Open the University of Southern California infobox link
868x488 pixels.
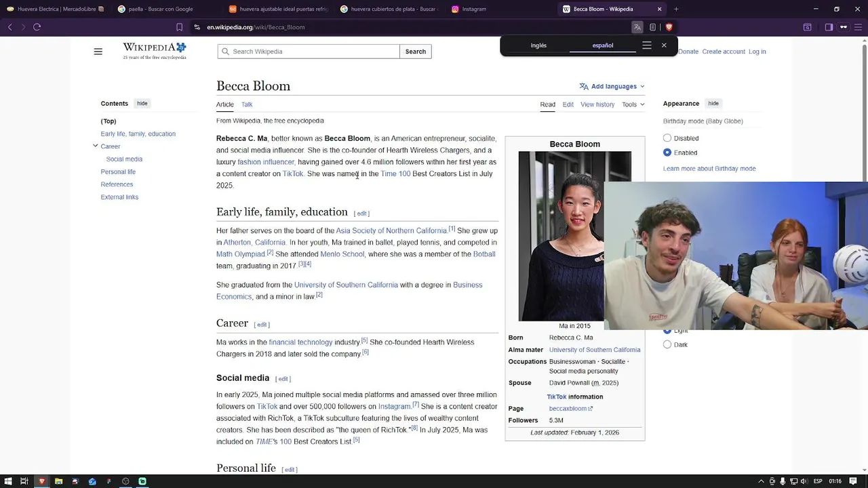point(595,350)
